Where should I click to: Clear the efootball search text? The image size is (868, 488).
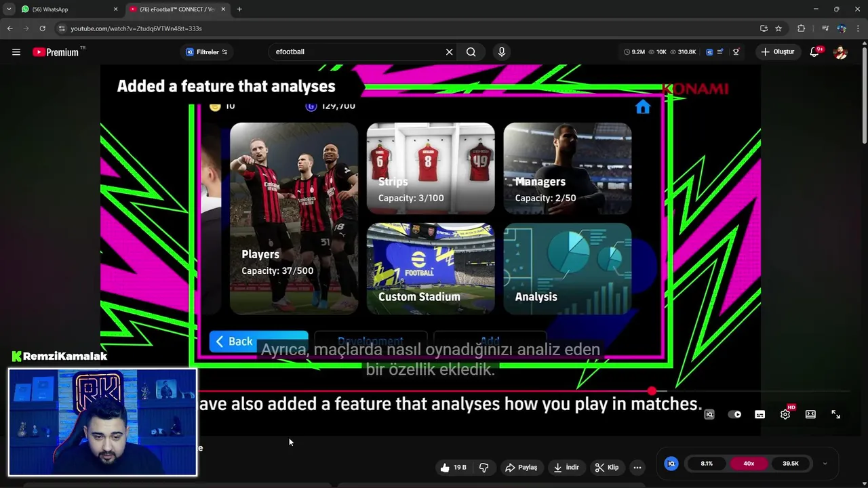[x=449, y=52]
